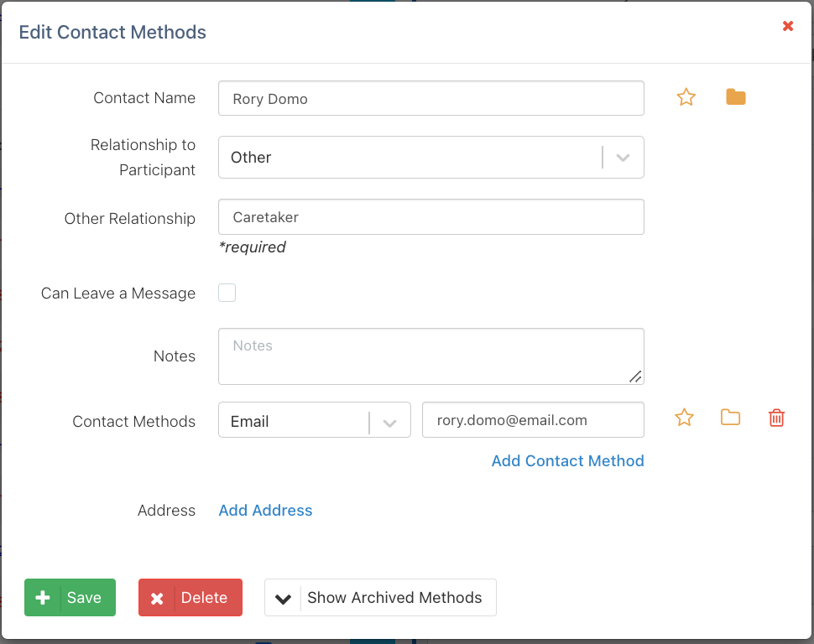
Task: Close the Edit Contact Methods dialog
Action: [x=788, y=26]
